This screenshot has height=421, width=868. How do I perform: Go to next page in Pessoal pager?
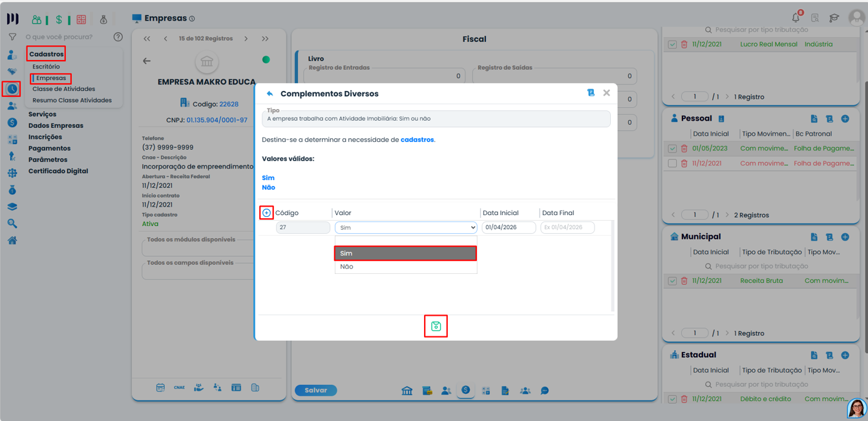tap(727, 215)
